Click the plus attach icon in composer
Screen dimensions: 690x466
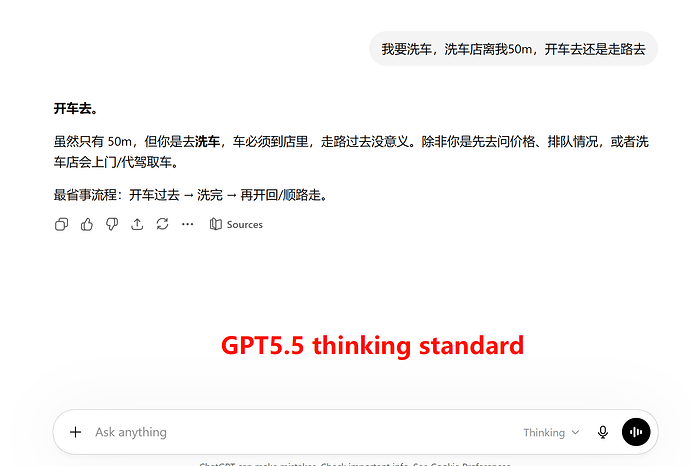(75, 432)
